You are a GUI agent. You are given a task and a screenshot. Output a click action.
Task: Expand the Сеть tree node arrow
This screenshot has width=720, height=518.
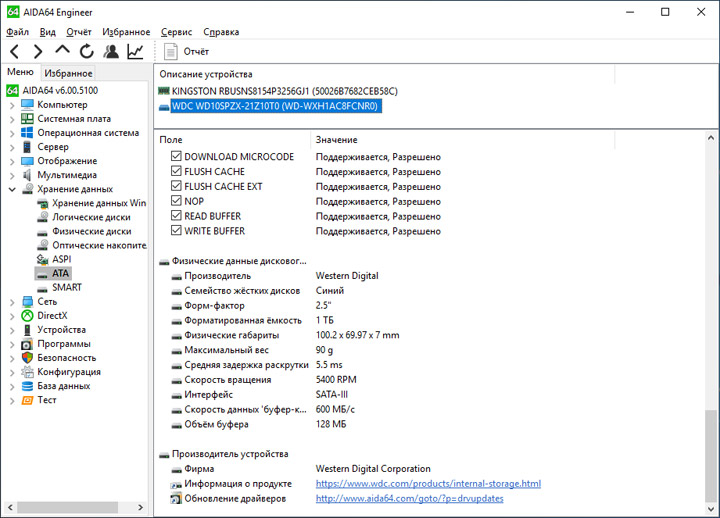tap(12, 302)
